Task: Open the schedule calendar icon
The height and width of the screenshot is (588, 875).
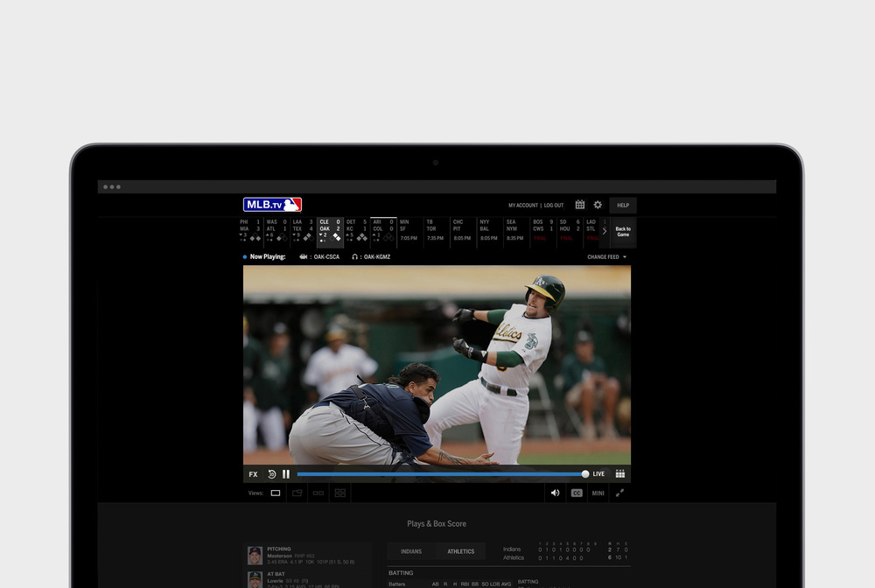Action: (580, 205)
